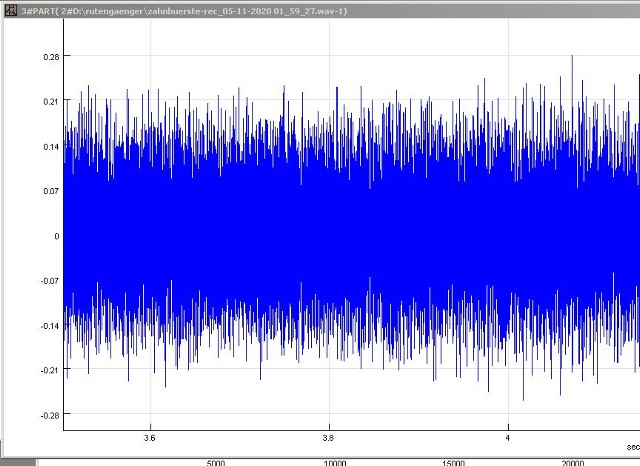
Task: Click the 3.6 seconds x-axis label
Action: point(150,438)
